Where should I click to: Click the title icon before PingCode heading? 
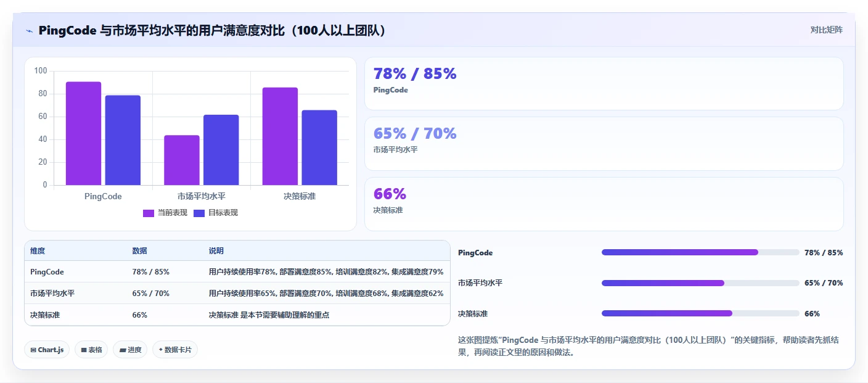(29, 31)
